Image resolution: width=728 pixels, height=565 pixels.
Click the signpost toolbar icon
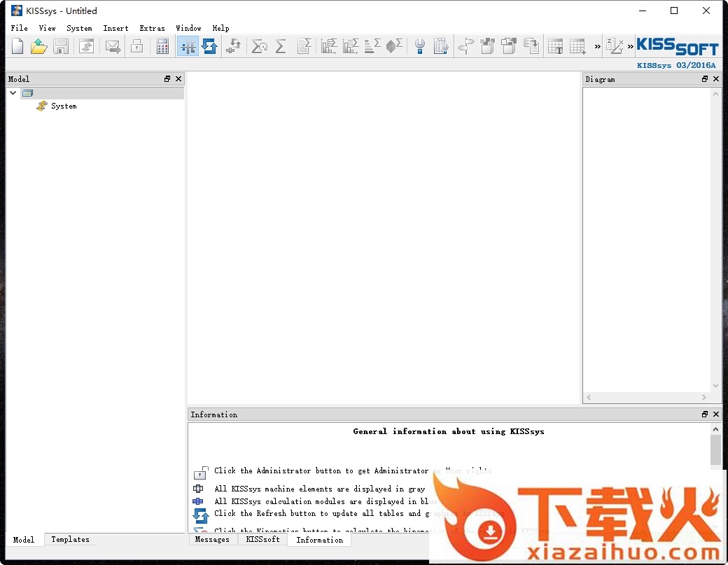[x=465, y=46]
